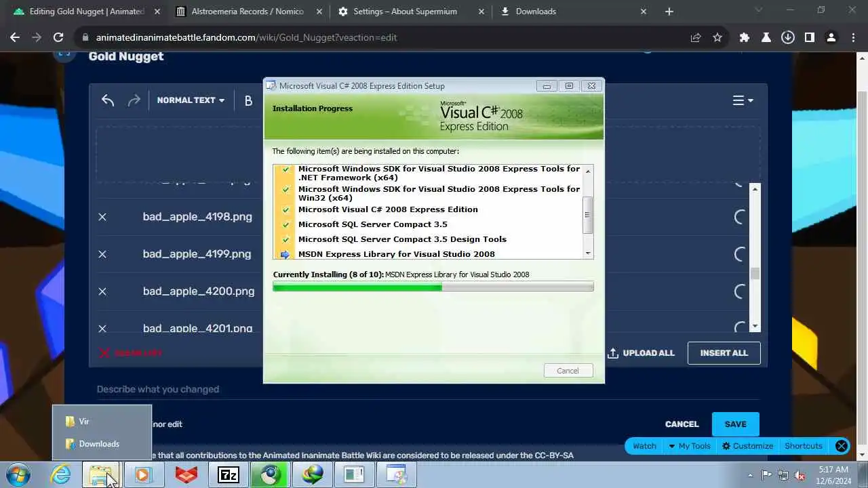Toggle bold formatting in wiki editor
The height and width of the screenshot is (488, 868).
(x=248, y=100)
